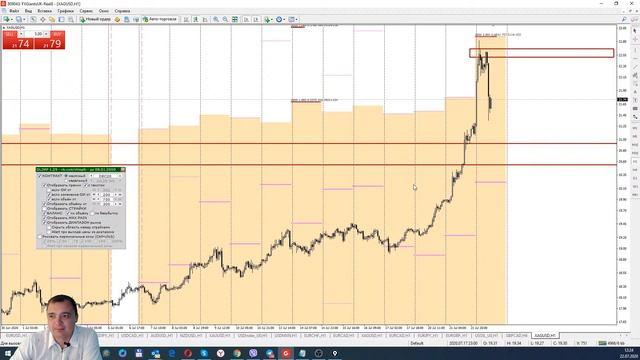Click the Новый ордер button
Image resolution: width=640 pixels, height=360 pixels.
(x=95, y=19)
